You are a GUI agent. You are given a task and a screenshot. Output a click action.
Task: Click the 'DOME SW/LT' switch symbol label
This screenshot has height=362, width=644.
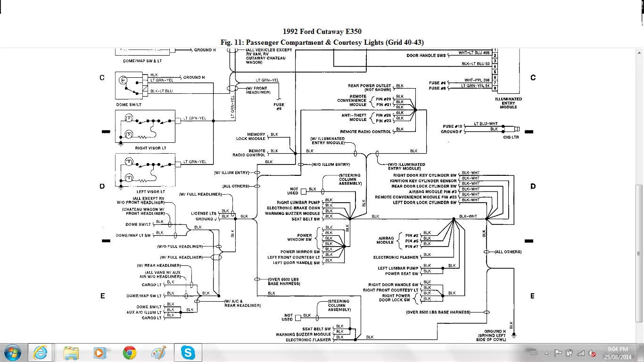coord(128,105)
